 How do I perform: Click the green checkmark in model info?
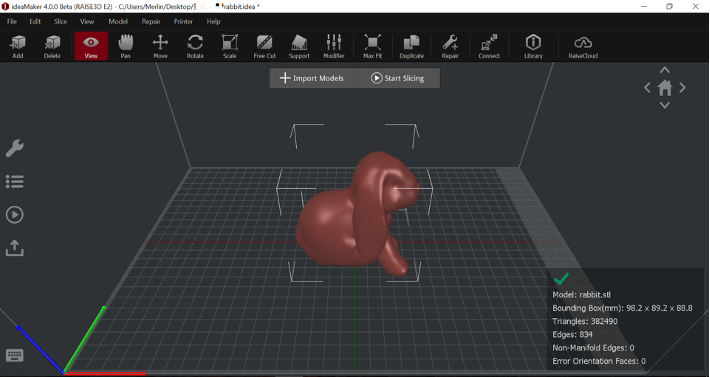[561, 279]
